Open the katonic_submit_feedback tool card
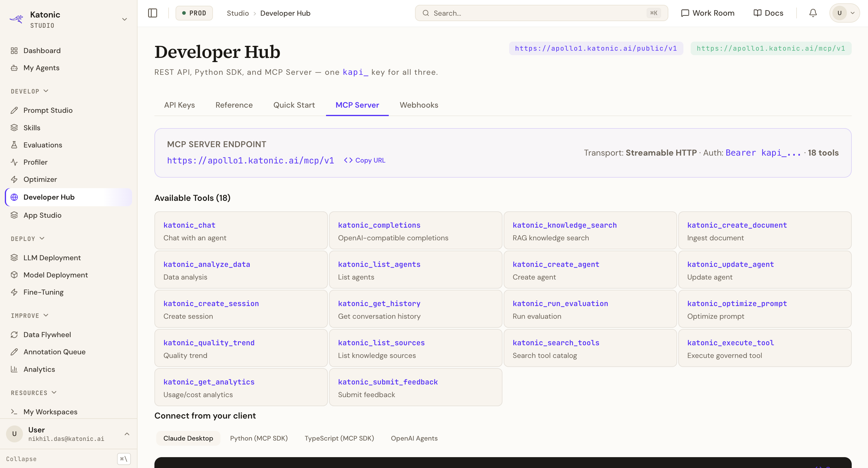Screen dimensions: 868x468 pyautogui.click(x=416, y=387)
